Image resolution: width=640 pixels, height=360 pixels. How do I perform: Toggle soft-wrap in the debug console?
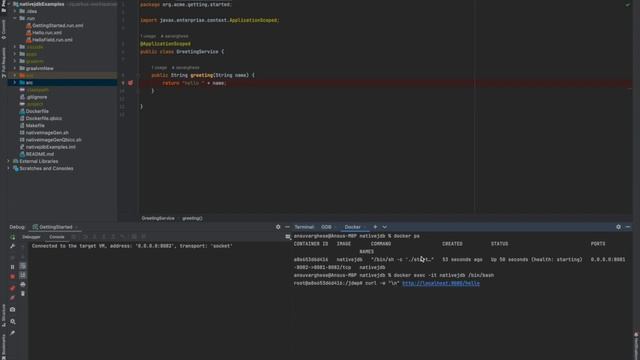[x=23, y=266]
